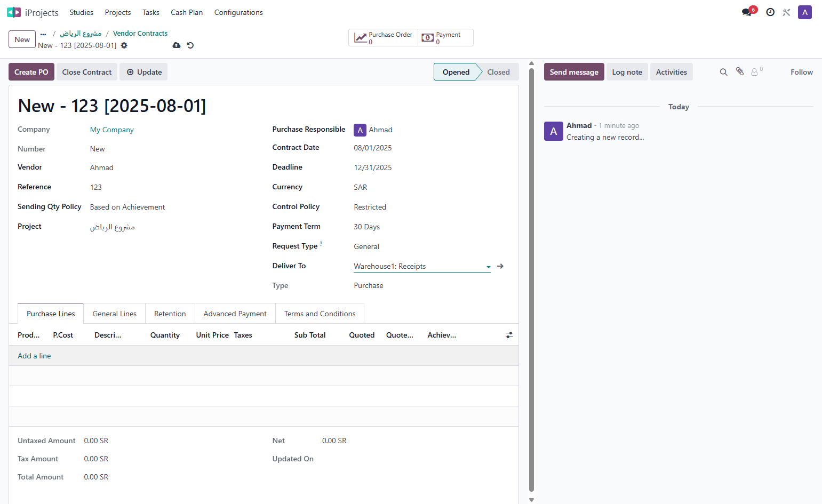Image resolution: width=822 pixels, height=504 pixels.
Task: Switch to Terms and Conditions tab
Action: [x=320, y=314]
